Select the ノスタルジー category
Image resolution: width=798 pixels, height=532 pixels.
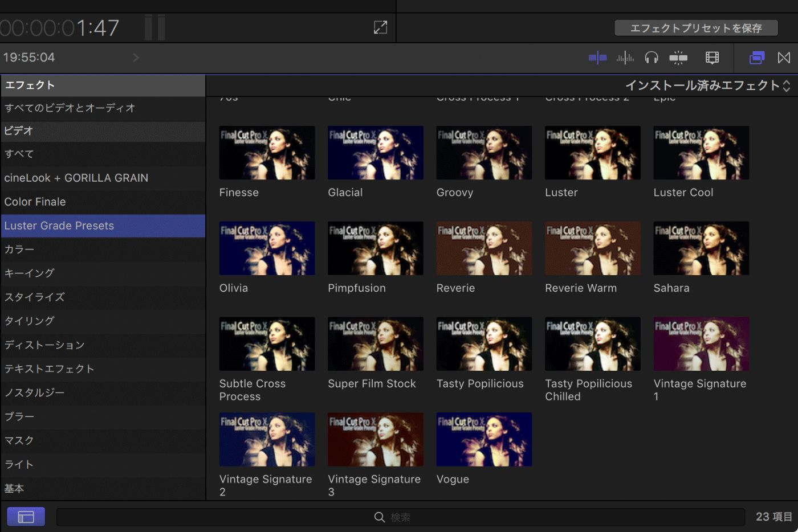[x=103, y=393]
